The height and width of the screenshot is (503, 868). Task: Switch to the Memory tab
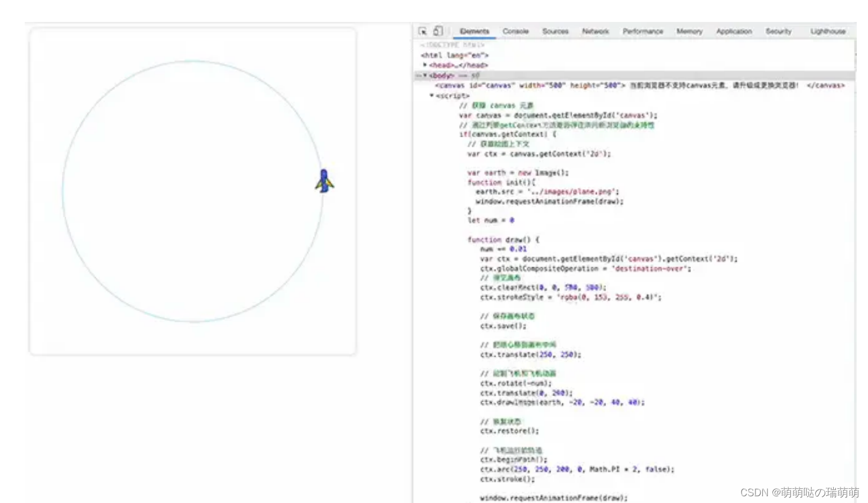point(689,32)
